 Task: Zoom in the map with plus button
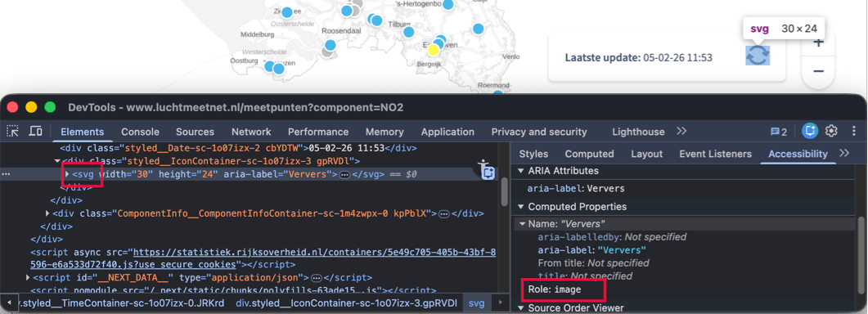pos(818,43)
